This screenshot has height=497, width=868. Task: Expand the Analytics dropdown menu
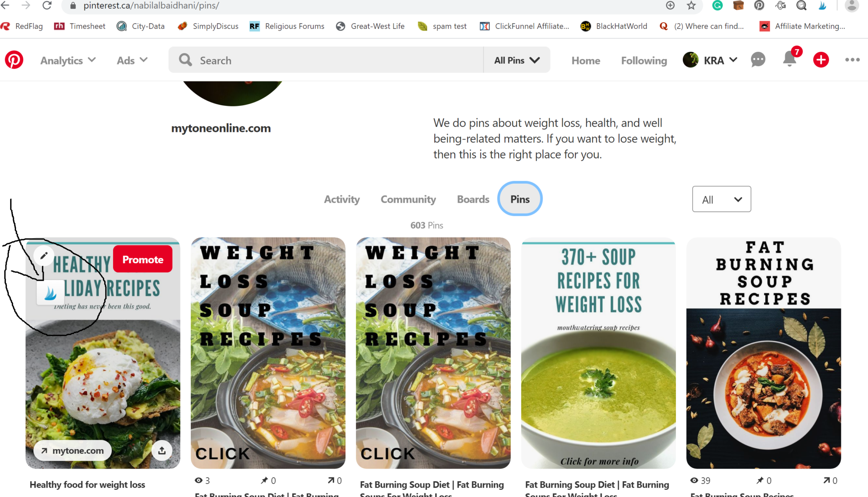point(68,60)
